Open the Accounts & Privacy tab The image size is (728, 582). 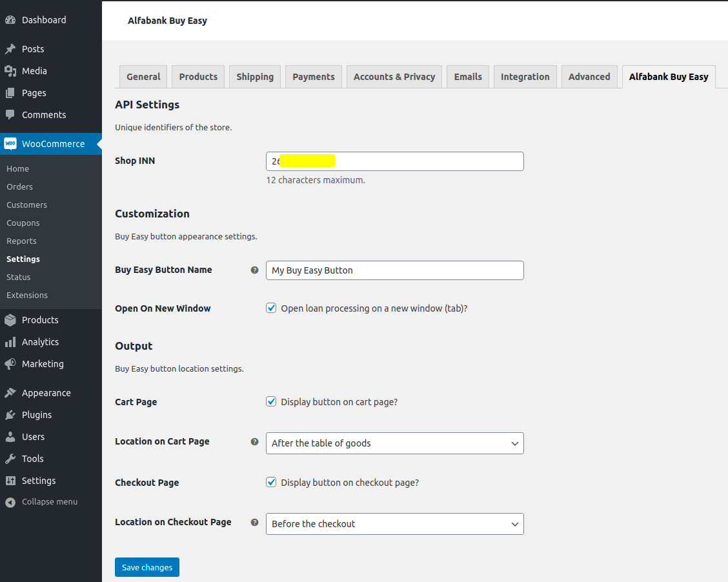(394, 77)
